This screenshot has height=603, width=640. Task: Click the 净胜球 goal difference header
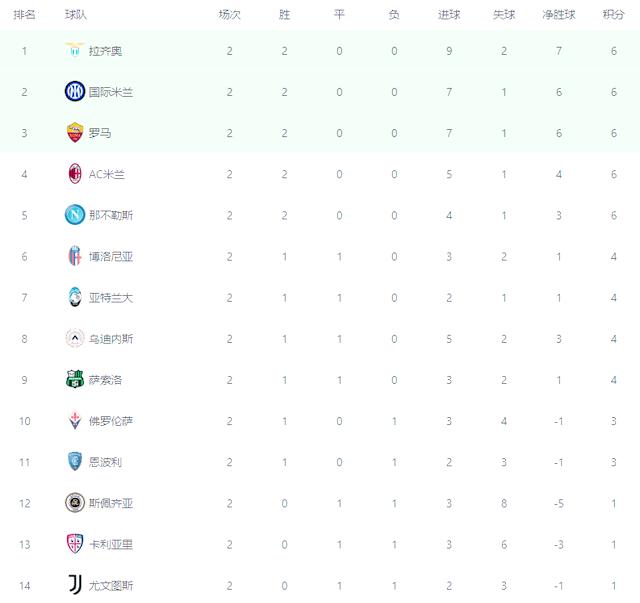558,15
